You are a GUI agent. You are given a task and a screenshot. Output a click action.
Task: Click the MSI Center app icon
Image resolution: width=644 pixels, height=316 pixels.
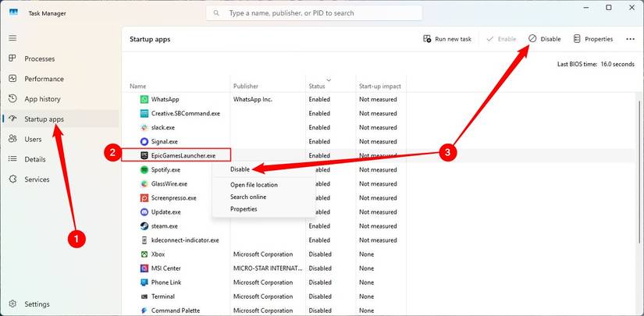(144, 268)
